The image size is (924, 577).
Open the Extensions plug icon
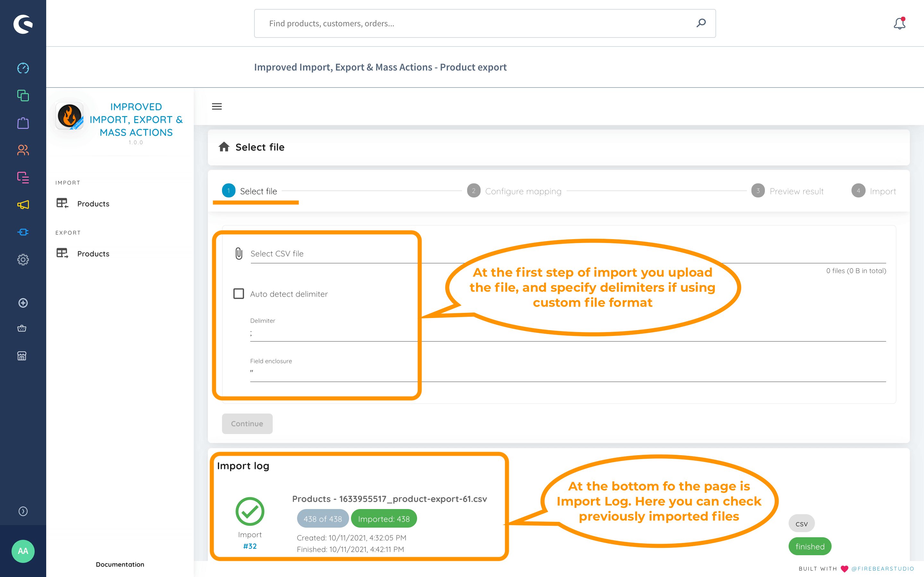click(x=23, y=232)
